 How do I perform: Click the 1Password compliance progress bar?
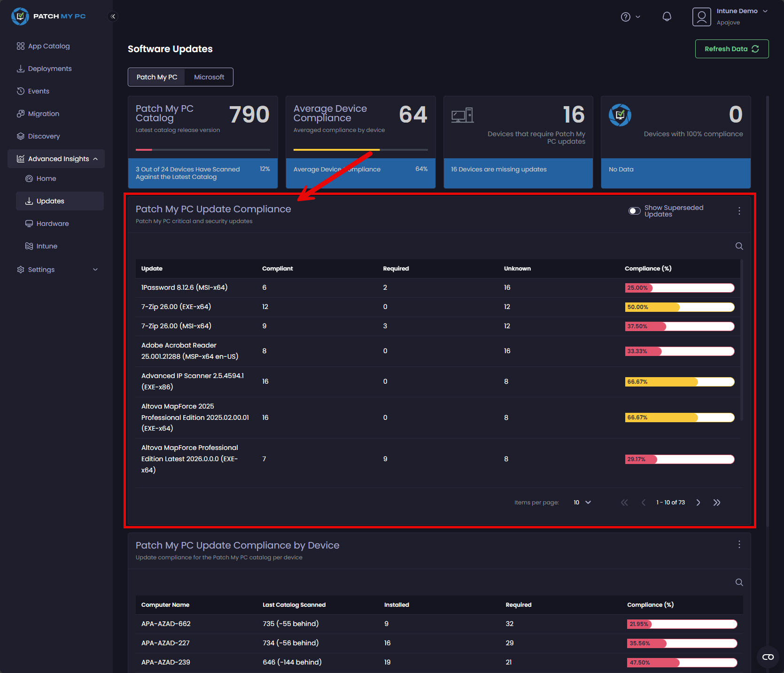coord(679,288)
